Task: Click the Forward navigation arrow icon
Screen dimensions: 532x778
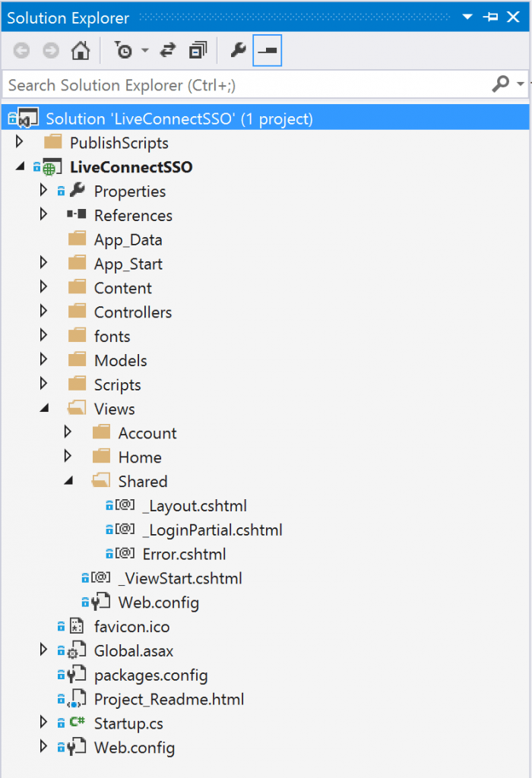Action: pyautogui.click(x=51, y=50)
